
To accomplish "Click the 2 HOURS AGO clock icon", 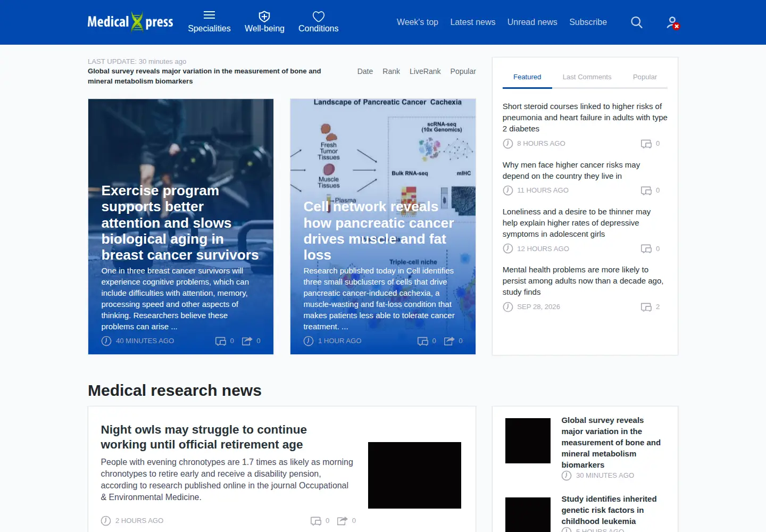I will point(106,521).
